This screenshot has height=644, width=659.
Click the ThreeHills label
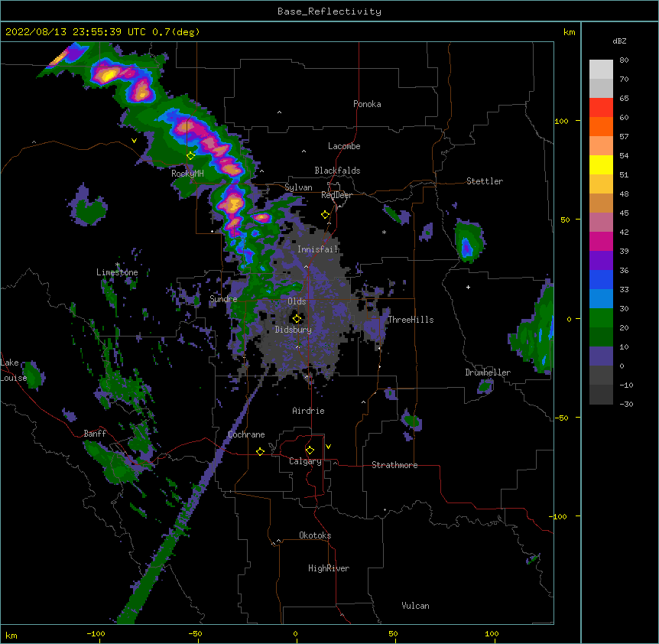coord(411,320)
